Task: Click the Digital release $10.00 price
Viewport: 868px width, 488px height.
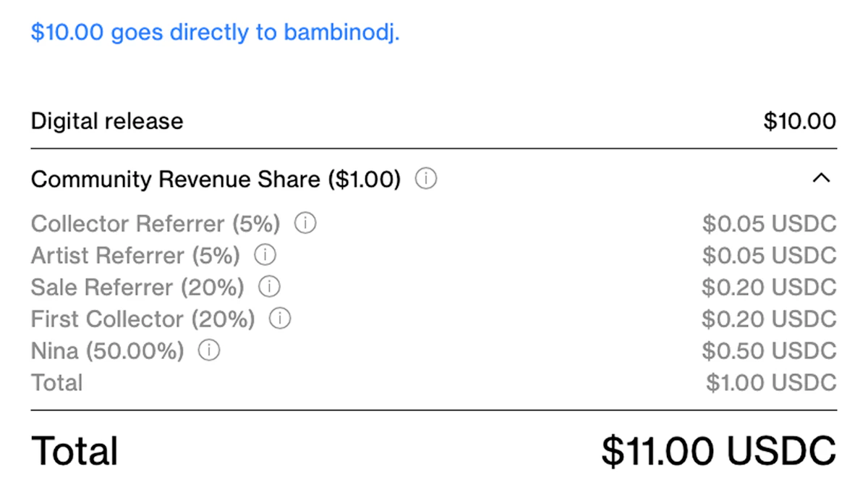Action: coord(799,121)
